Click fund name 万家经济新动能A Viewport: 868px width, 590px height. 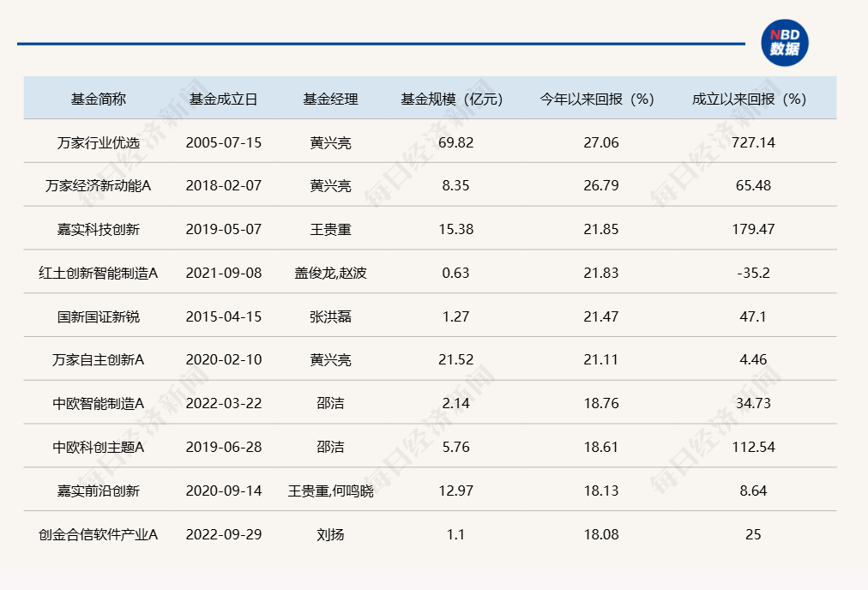click(99, 185)
